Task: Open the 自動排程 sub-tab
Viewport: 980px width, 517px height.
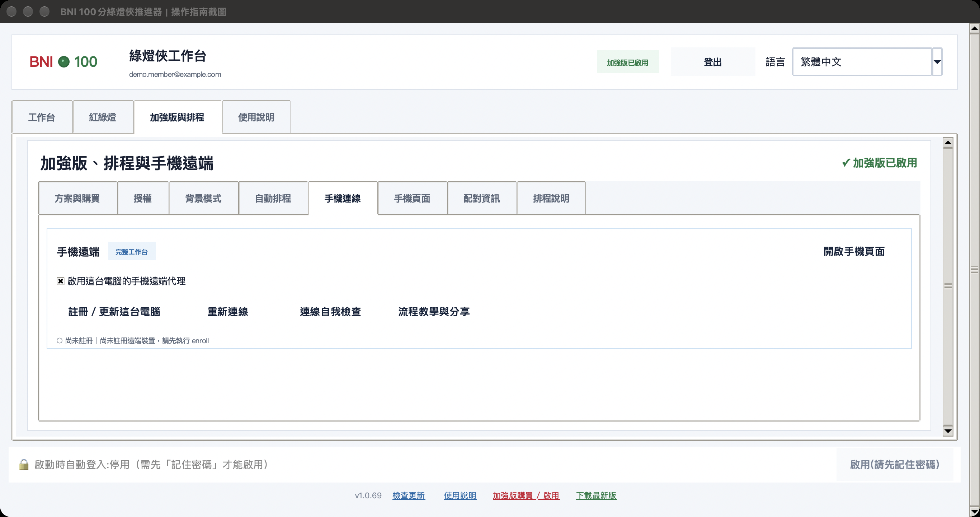Action: pos(273,198)
